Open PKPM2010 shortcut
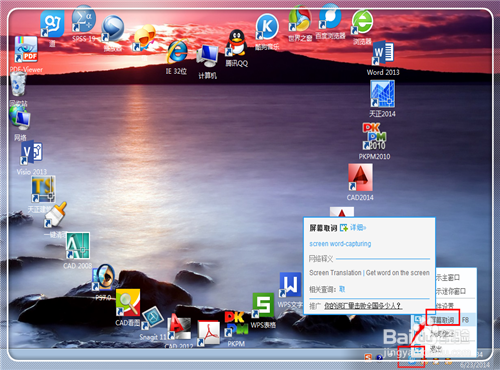The height and width of the screenshot is (370, 500). pos(374,137)
